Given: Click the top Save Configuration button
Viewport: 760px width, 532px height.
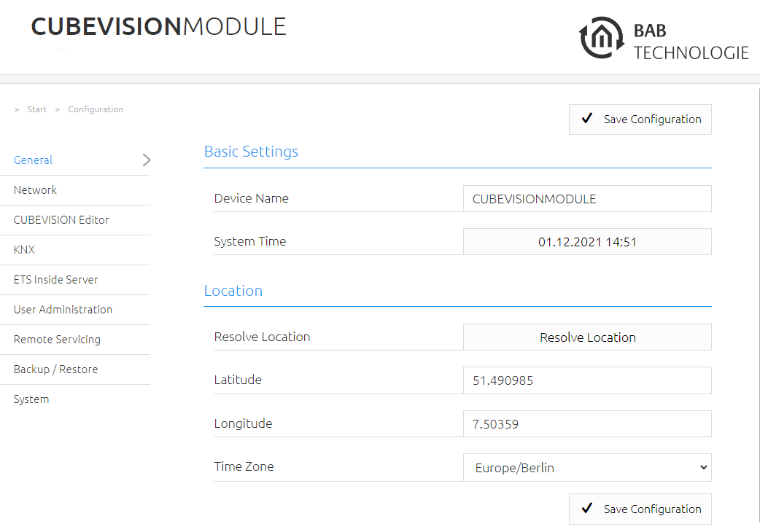Looking at the screenshot, I should coord(640,120).
